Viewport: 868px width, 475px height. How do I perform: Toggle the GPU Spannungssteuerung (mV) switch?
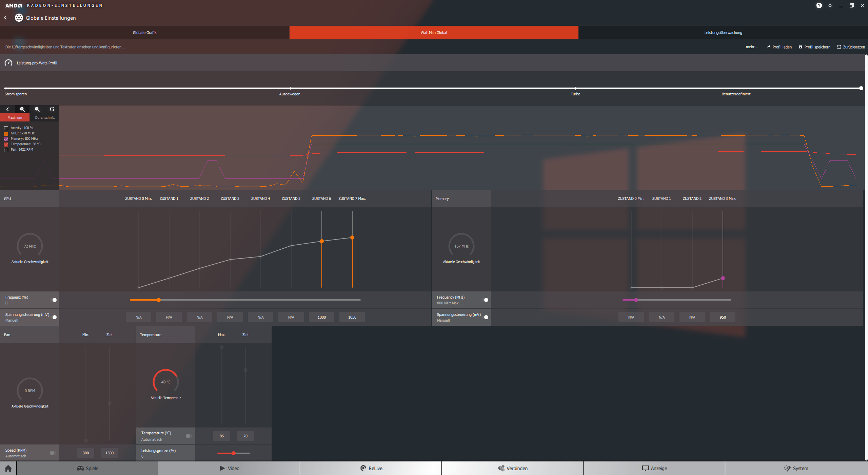pyautogui.click(x=53, y=317)
